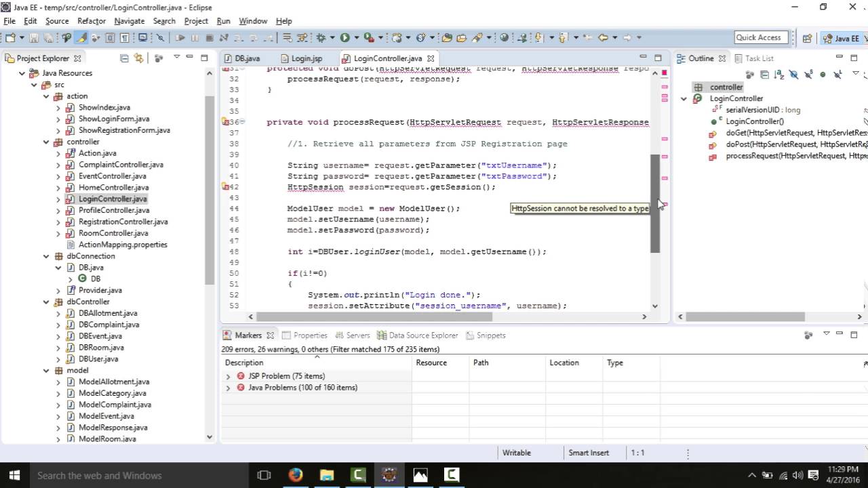Click the Photos app taskbar icon

pos(420,475)
